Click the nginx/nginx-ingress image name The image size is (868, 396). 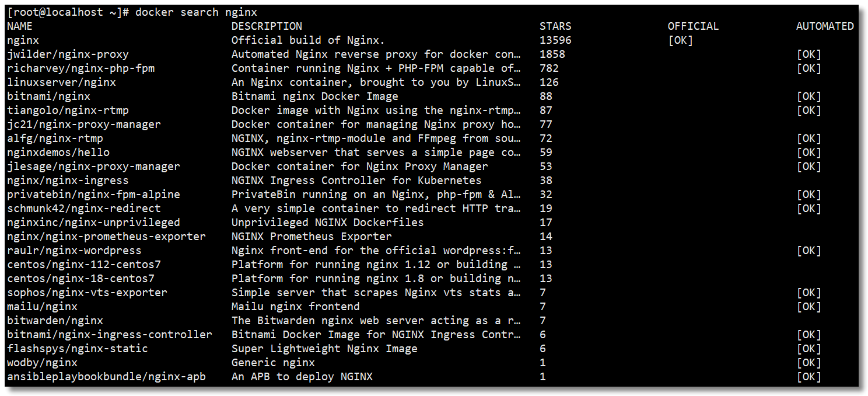(68, 180)
